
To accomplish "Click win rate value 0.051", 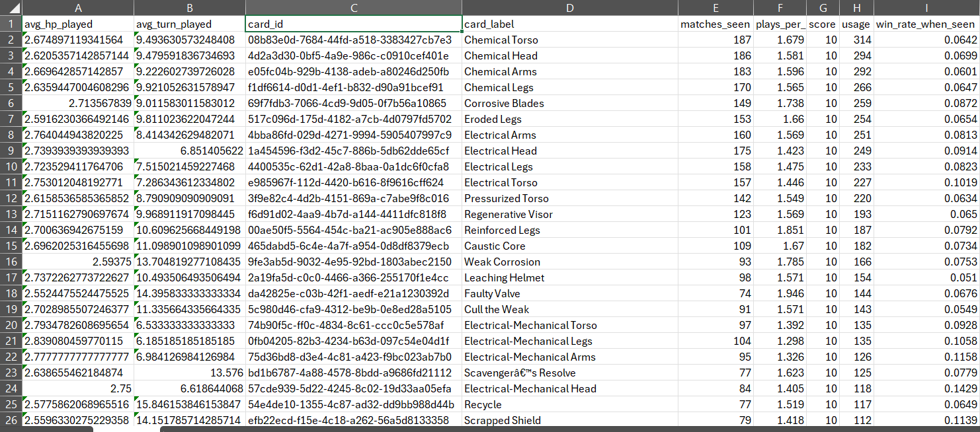I will pyautogui.click(x=926, y=277).
